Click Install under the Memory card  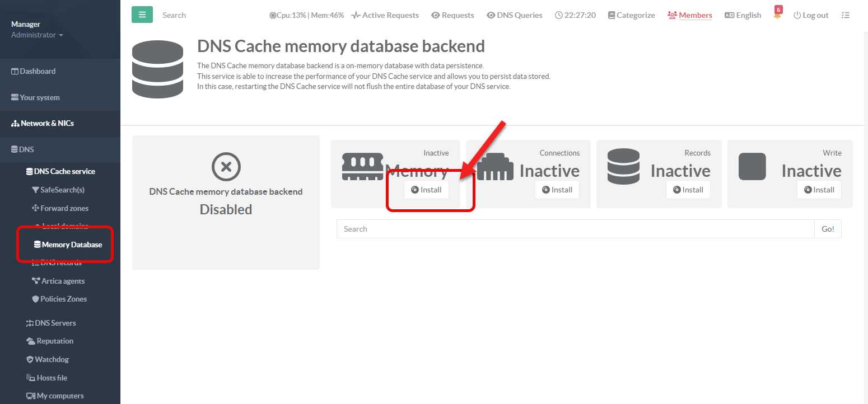(426, 190)
